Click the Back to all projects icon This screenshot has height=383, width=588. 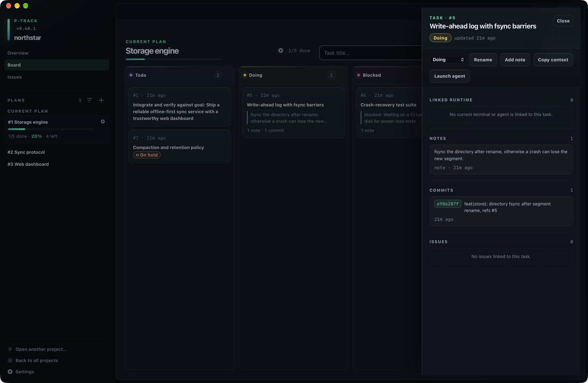click(x=10, y=360)
